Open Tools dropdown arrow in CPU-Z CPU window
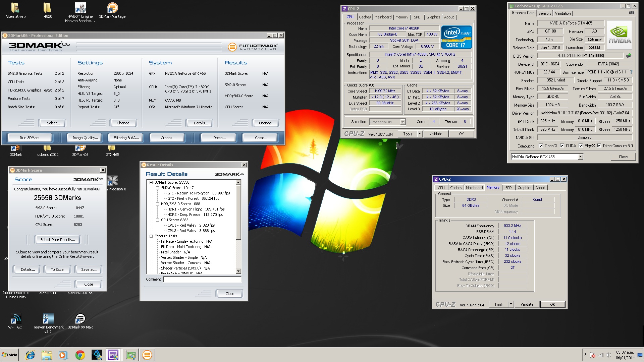 [419, 134]
